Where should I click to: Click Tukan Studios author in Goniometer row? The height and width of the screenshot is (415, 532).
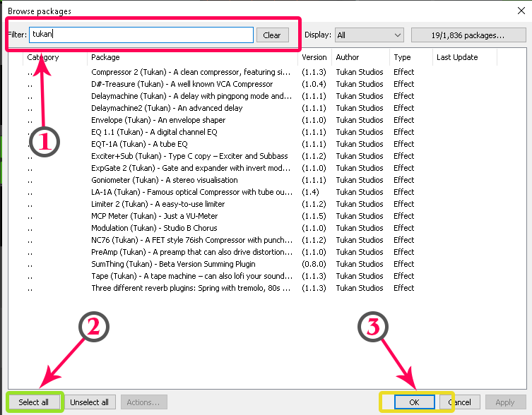click(x=360, y=180)
